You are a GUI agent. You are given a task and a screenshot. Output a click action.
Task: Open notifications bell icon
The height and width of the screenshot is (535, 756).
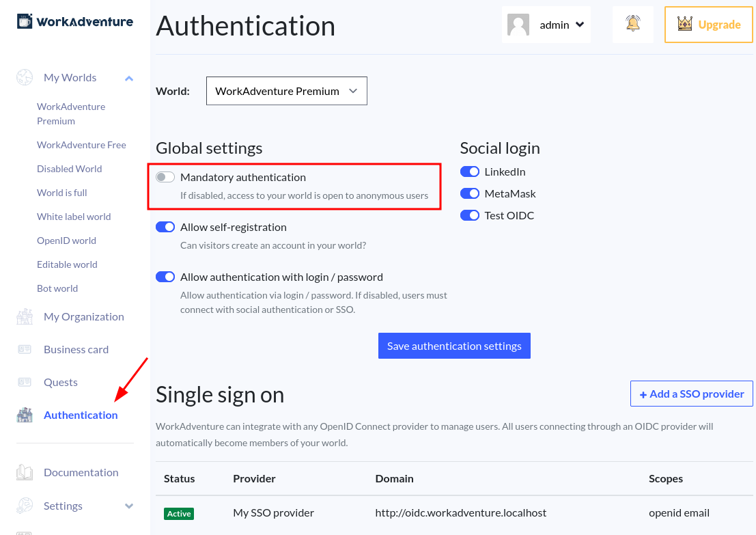click(x=633, y=24)
